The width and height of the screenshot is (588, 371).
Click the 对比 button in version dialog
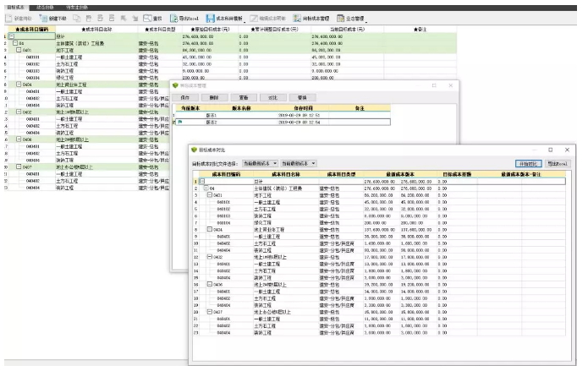click(x=272, y=97)
